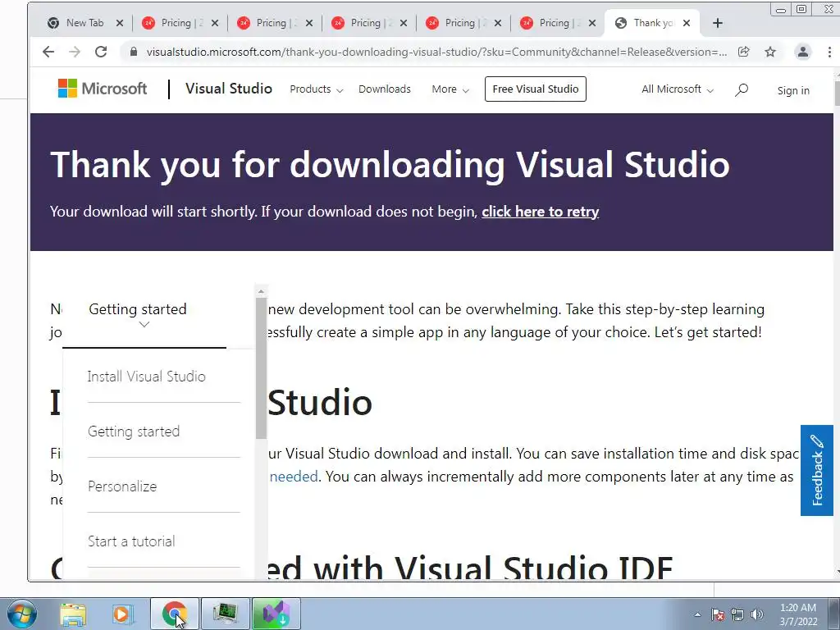The height and width of the screenshot is (630, 840).
Task: Open the Chrome profile avatar
Action: coord(802,52)
